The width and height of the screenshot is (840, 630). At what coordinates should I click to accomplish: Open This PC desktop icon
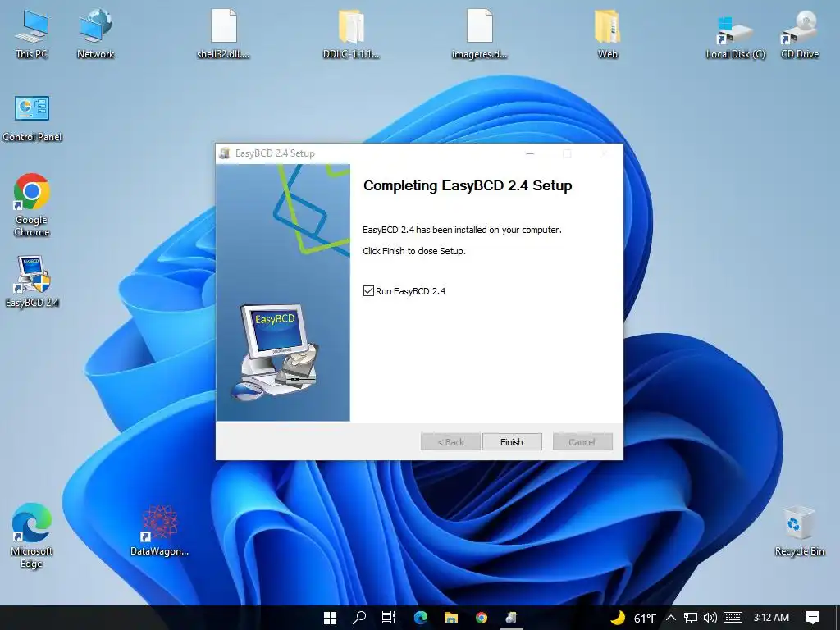click(x=32, y=33)
